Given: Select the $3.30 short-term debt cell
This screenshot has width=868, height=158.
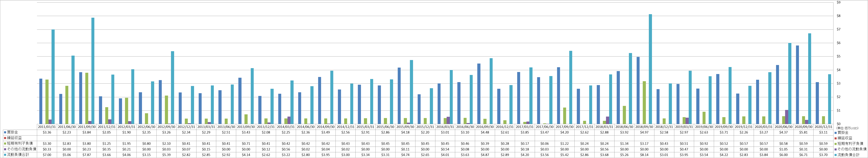Looking at the screenshot, I should 47,144.
